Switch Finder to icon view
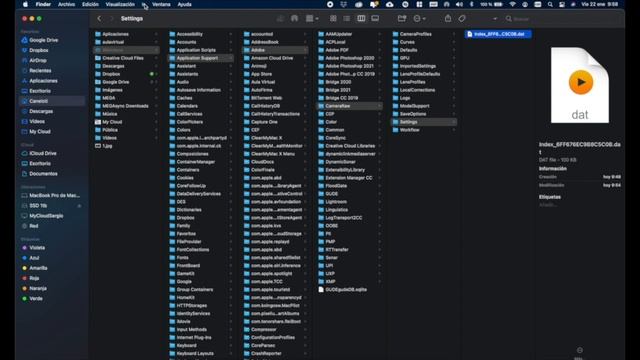The height and width of the screenshot is (360, 640). point(333,19)
